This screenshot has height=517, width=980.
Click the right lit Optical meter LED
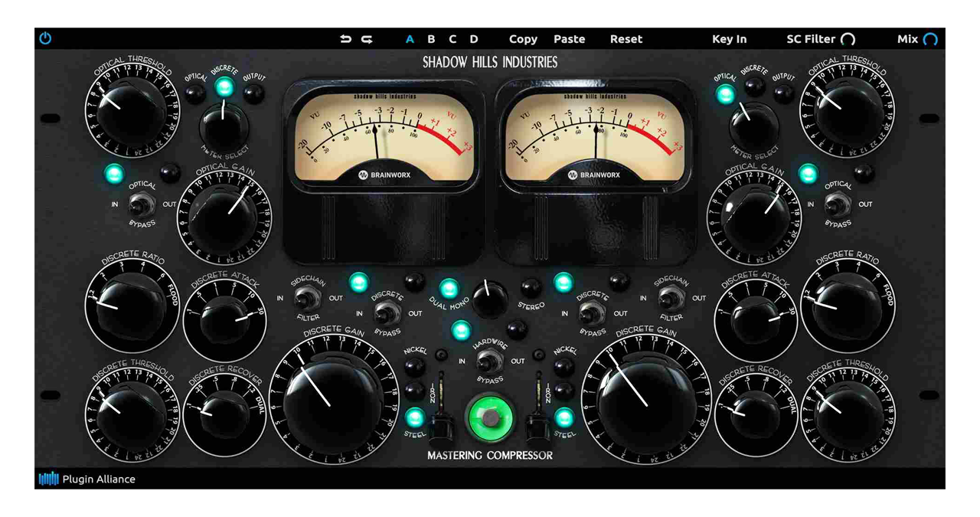pyautogui.click(x=724, y=95)
